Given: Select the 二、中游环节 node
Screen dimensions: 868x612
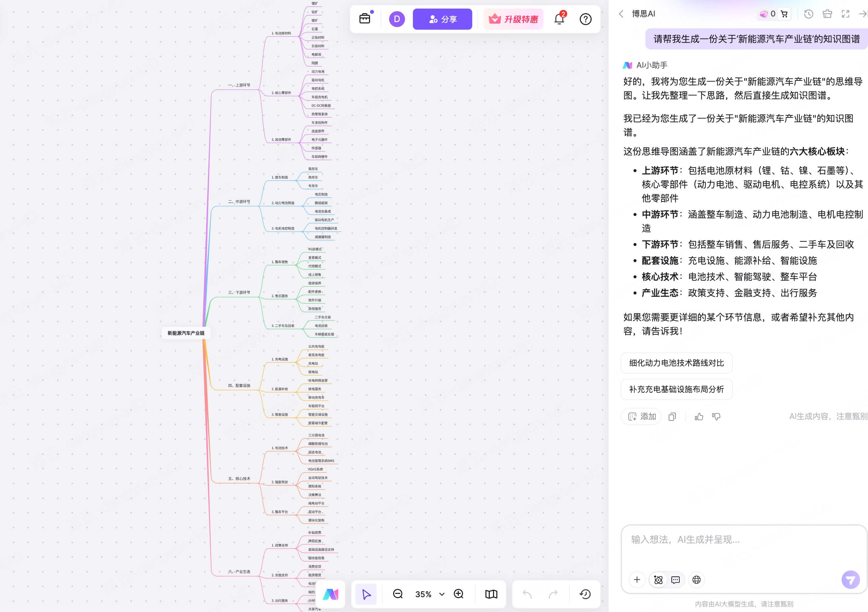Looking at the screenshot, I should point(239,202).
